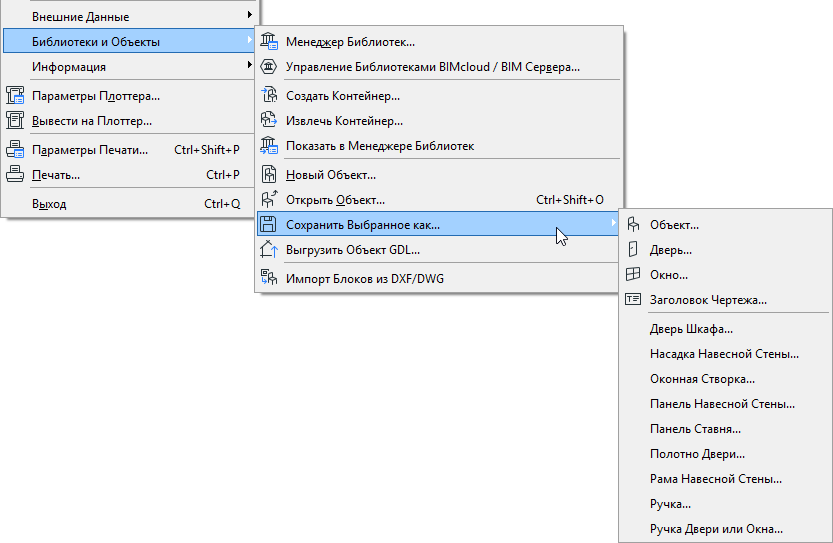Open the Информация menu entry

click(129, 66)
